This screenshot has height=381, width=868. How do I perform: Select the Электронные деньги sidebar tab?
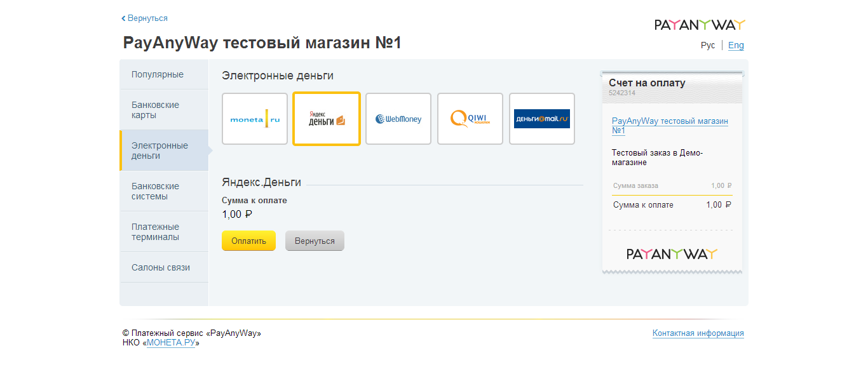[159, 150]
